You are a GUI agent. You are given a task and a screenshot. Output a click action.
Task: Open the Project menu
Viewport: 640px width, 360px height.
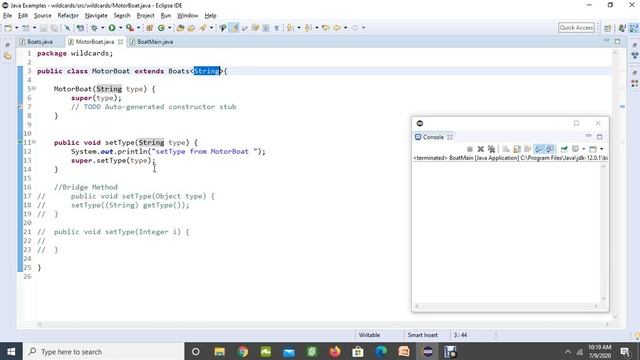point(145,16)
